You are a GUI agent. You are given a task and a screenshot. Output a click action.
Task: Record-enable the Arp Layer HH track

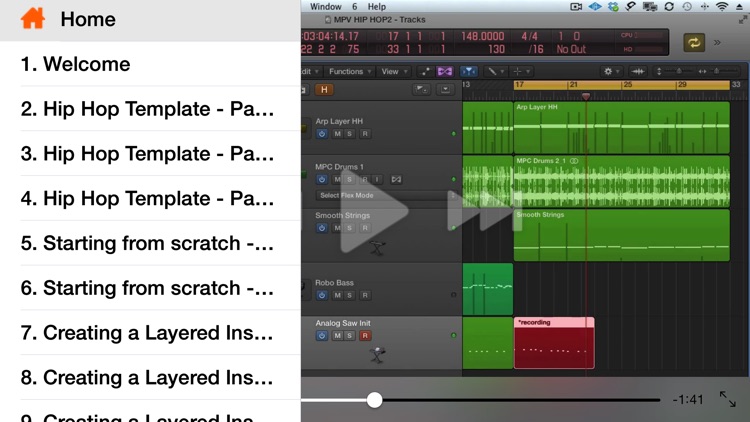(x=365, y=134)
